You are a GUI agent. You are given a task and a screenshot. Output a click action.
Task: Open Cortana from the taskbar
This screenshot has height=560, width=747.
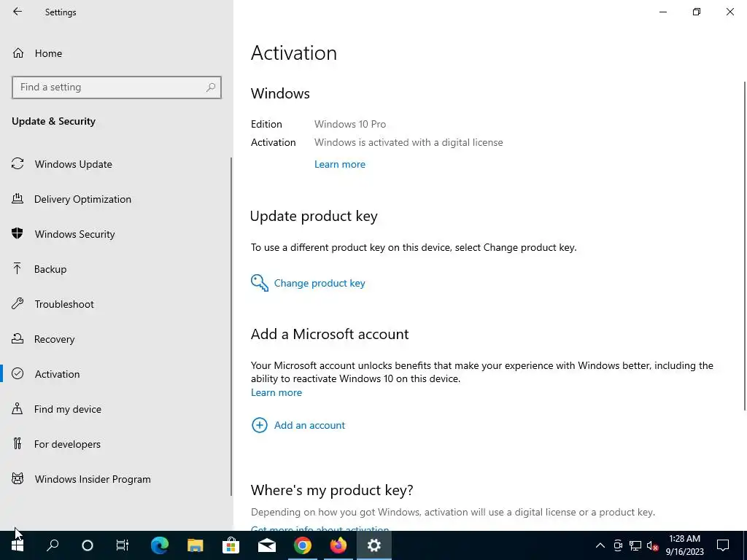click(88, 545)
